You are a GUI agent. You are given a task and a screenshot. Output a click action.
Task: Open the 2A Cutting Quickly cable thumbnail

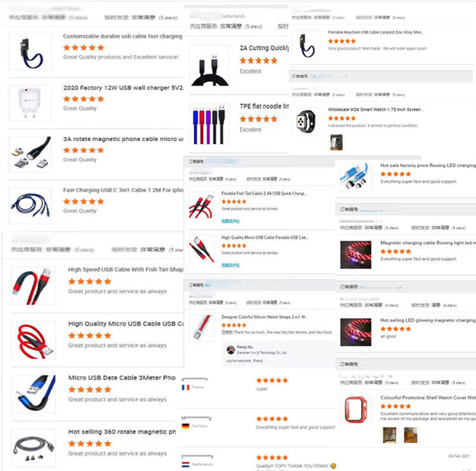coord(209,66)
